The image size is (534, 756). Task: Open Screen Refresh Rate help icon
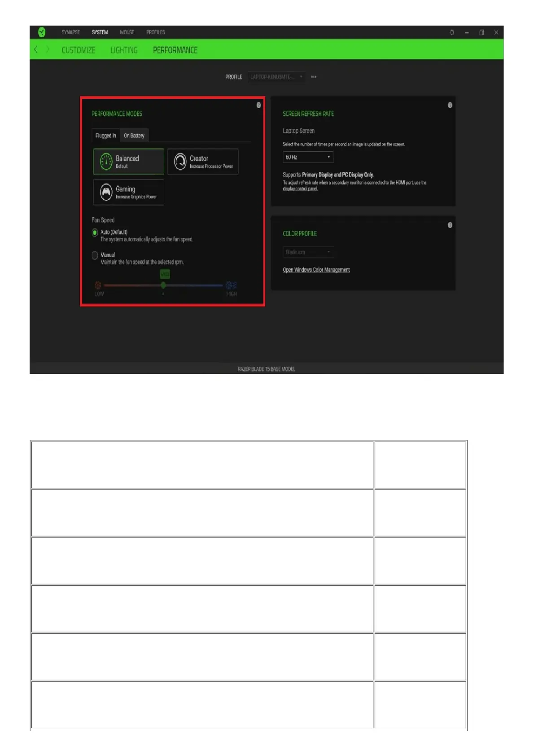(x=450, y=105)
